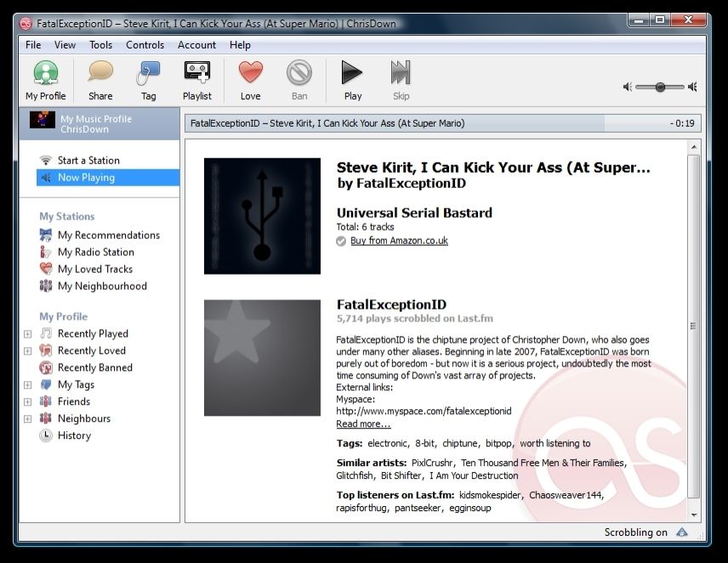This screenshot has width=728, height=563.
Task: Click the Friends people icon
Action: pos(46,401)
